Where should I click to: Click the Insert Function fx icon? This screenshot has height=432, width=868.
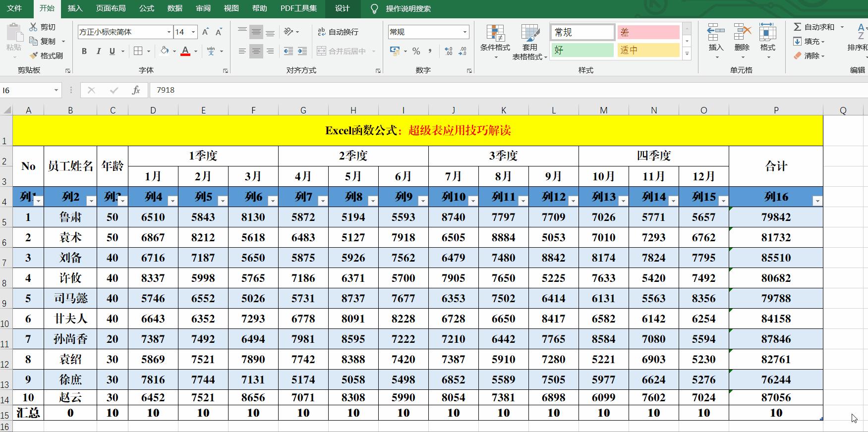point(136,90)
